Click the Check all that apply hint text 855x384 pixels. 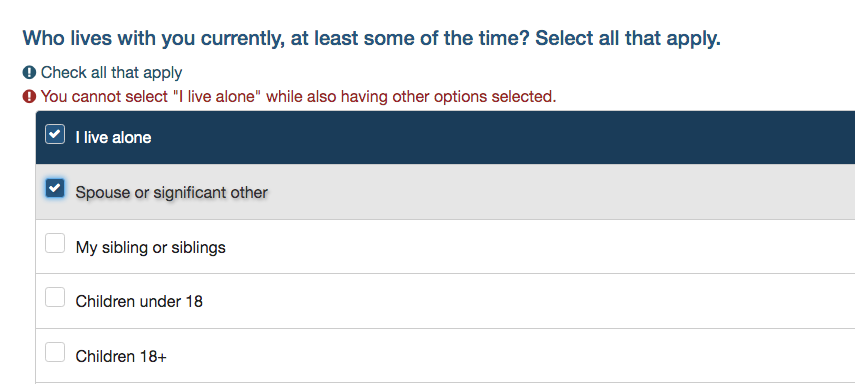point(111,73)
